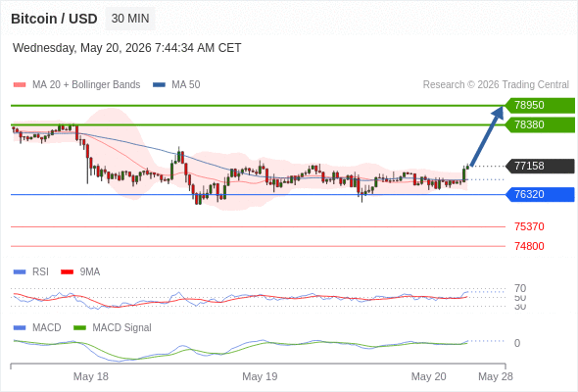Click the 78950 resistance price tag

tap(540, 106)
